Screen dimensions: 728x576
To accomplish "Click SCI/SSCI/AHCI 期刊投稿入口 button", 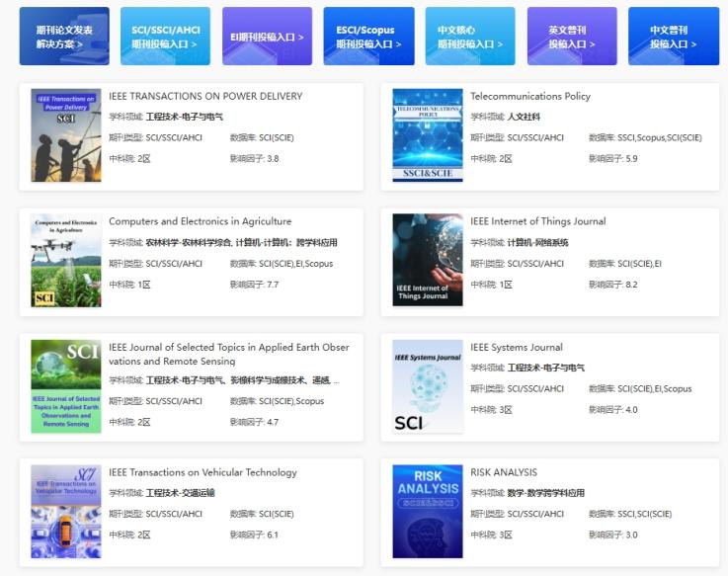I will [165, 37].
